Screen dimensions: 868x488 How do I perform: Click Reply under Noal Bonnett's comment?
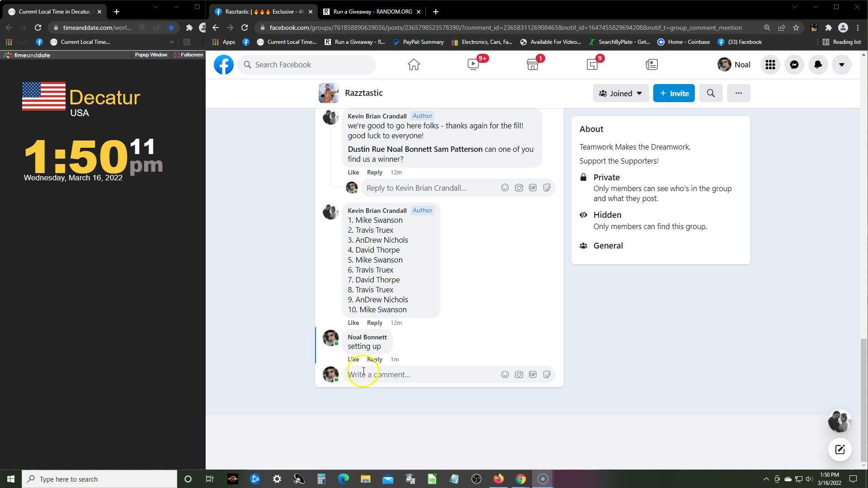click(x=374, y=359)
